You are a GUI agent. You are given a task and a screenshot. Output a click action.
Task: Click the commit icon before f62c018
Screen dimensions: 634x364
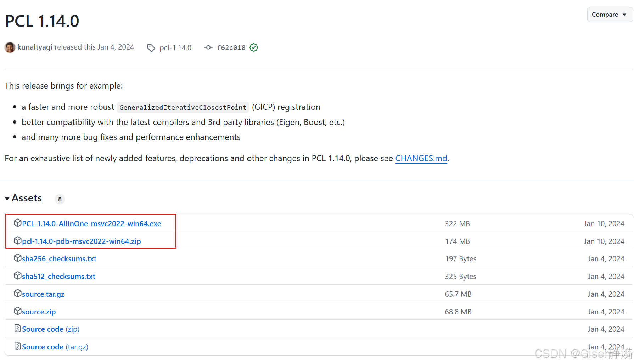click(208, 47)
